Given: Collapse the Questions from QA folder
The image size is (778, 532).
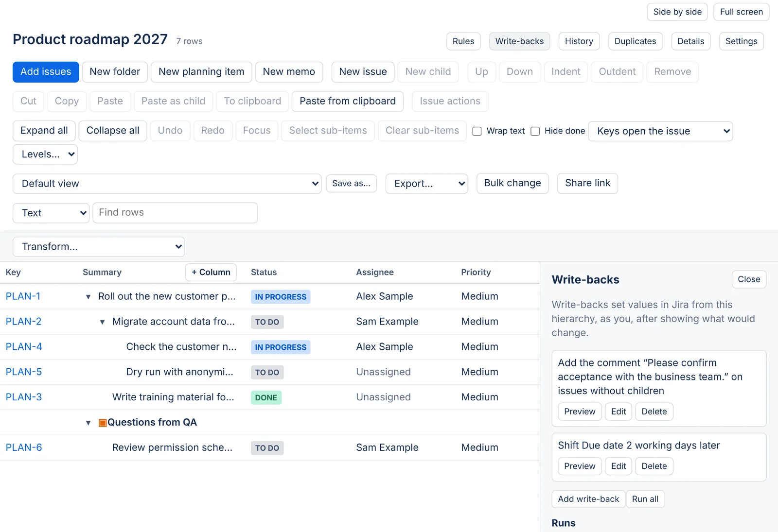Looking at the screenshot, I should click(88, 423).
